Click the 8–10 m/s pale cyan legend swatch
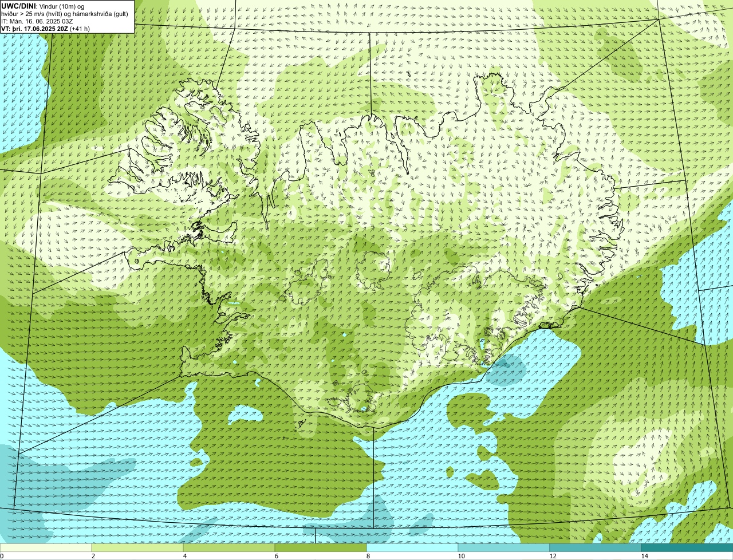The height and width of the screenshot is (560, 733). point(412,548)
